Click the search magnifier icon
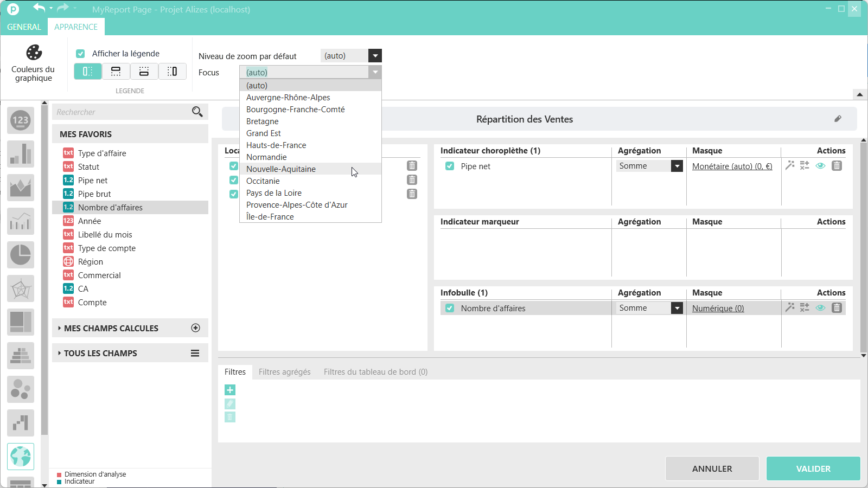868x488 pixels. tap(197, 112)
